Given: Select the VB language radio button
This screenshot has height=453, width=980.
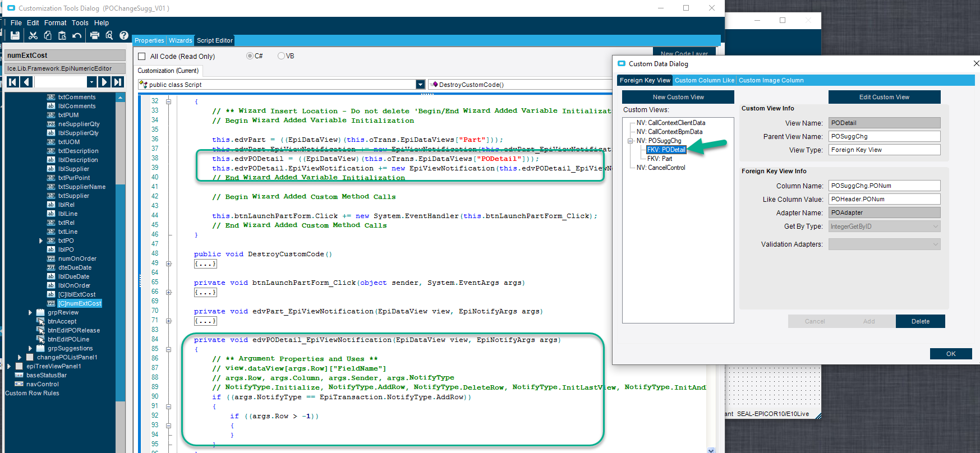Looking at the screenshot, I should [281, 56].
